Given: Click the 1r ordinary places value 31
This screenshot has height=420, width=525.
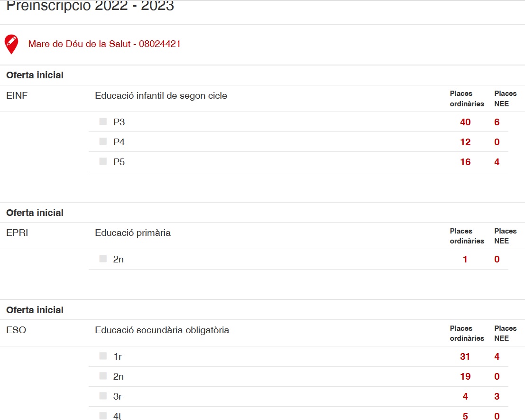Looking at the screenshot, I should (x=465, y=356).
